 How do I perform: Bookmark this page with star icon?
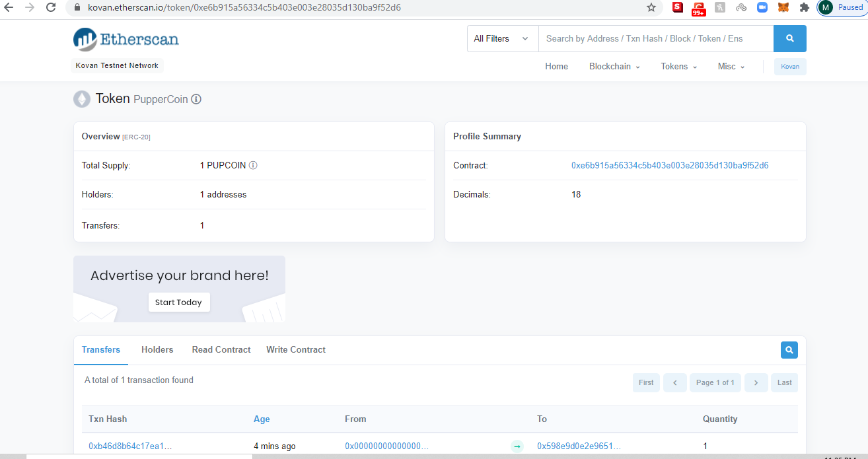coord(651,7)
